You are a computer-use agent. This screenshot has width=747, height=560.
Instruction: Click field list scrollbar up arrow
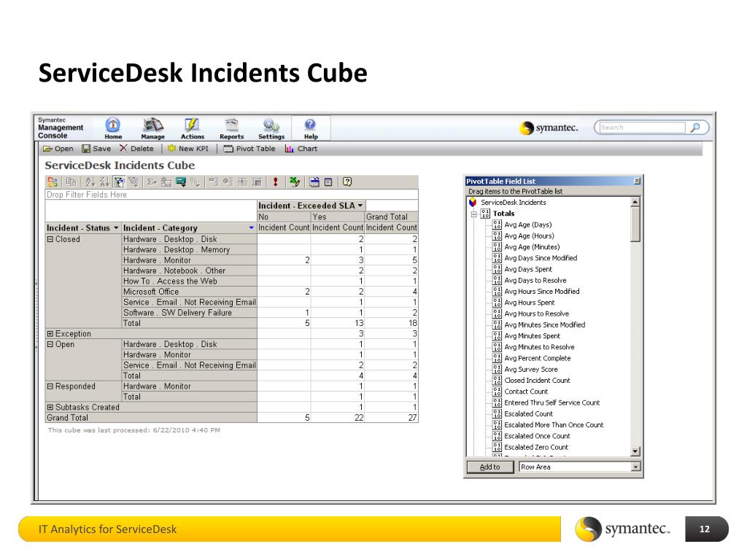click(635, 203)
